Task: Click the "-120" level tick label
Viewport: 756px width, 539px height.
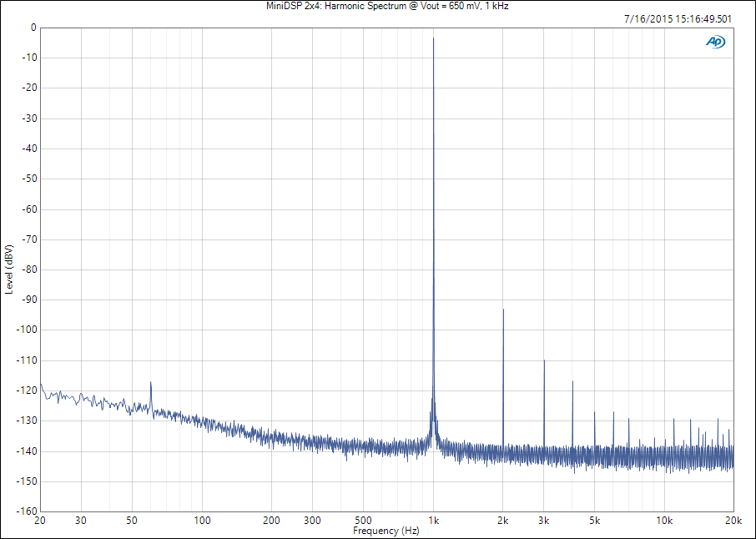Action: point(27,390)
